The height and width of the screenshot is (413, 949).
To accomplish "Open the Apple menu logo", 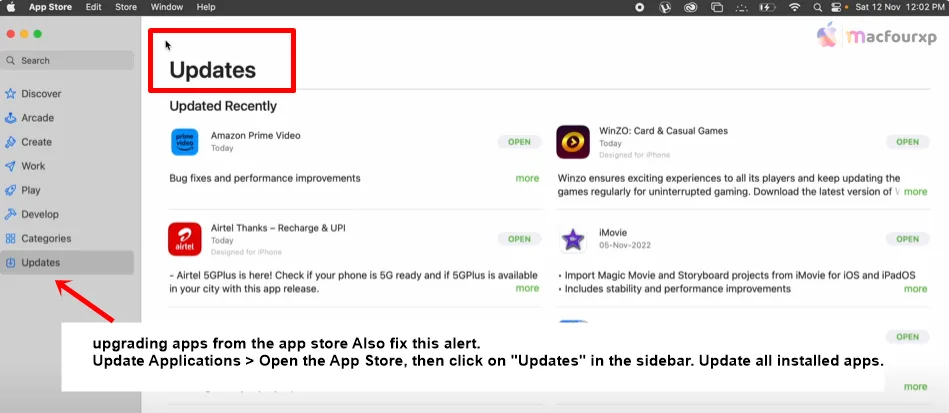I will click(x=11, y=7).
